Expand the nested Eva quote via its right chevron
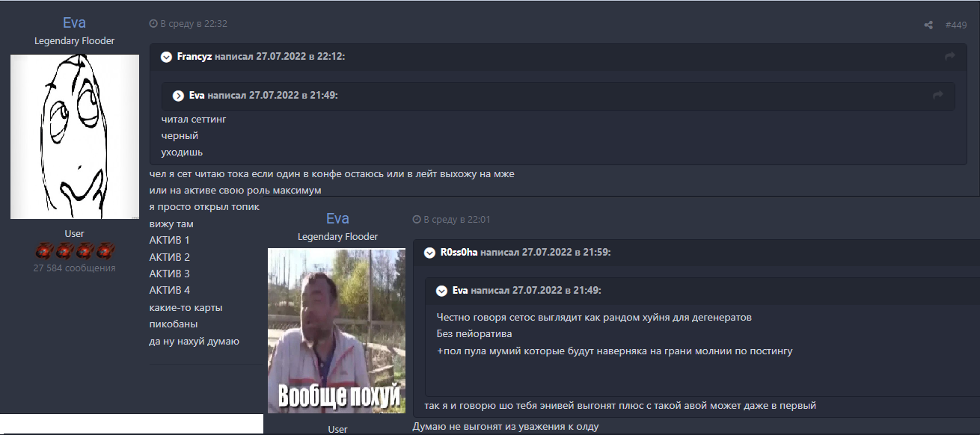The height and width of the screenshot is (435, 980). (x=179, y=96)
